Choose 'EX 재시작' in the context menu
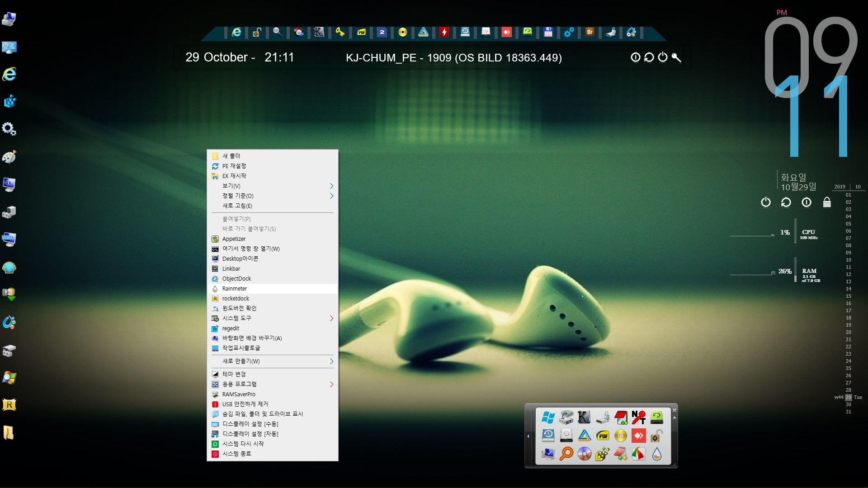This screenshot has height=488, width=868. [x=272, y=176]
